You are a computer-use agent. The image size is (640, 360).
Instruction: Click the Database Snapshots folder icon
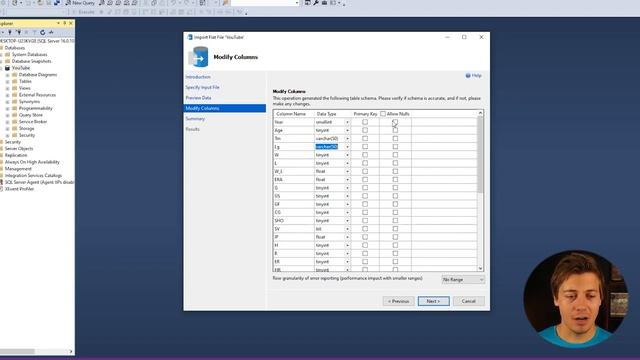pos(7,61)
